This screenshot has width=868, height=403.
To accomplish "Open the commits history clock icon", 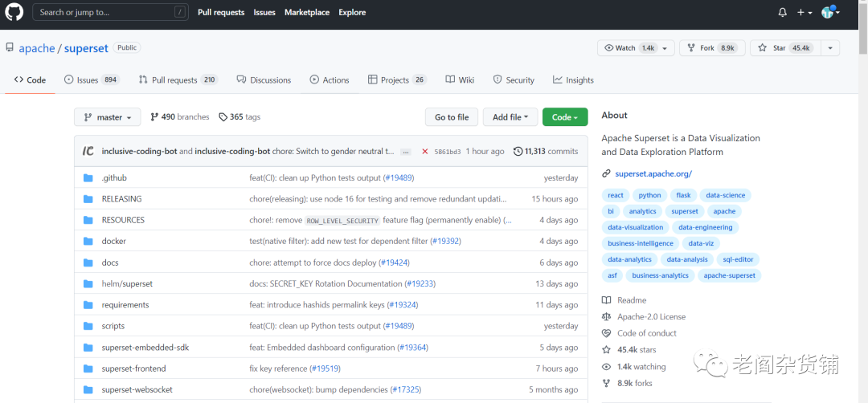I will [518, 151].
